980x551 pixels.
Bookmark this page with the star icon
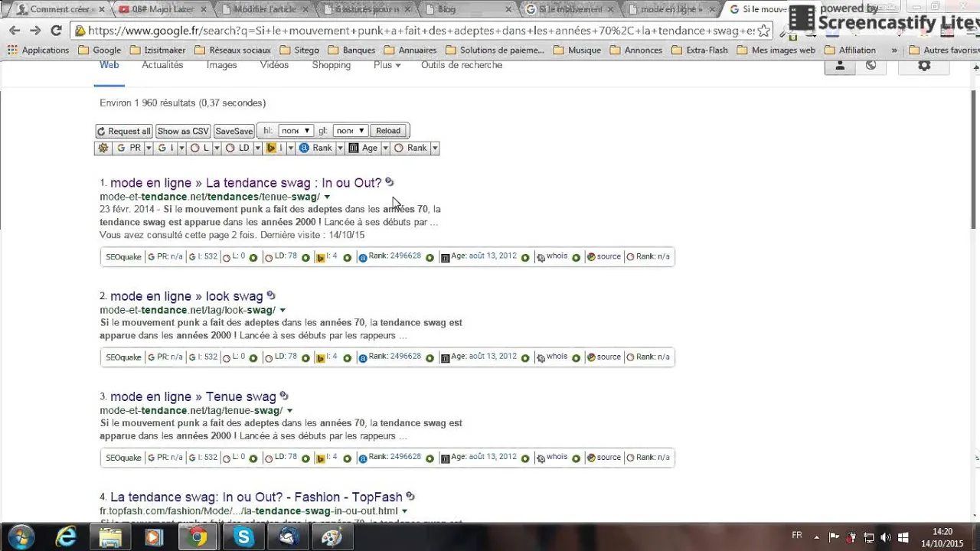coord(763,31)
